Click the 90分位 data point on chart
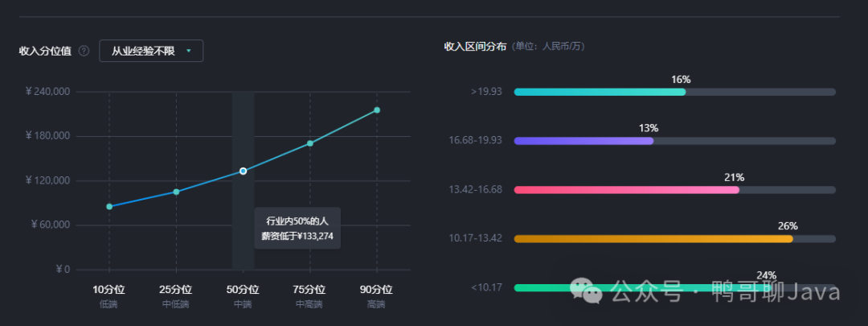This screenshot has width=868, height=326. click(x=377, y=110)
